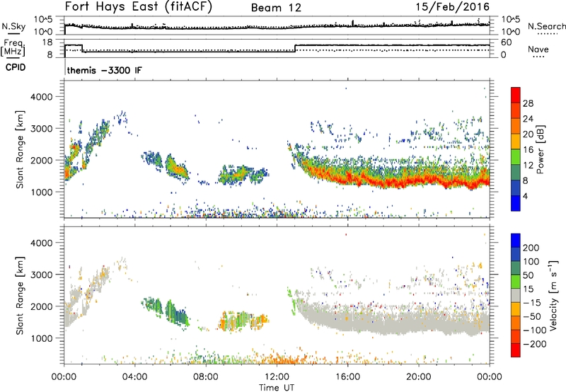This screenshot has height=392, width=566.
Task: Click the 'Nave' legend label
Action: (x=538, y=49)
